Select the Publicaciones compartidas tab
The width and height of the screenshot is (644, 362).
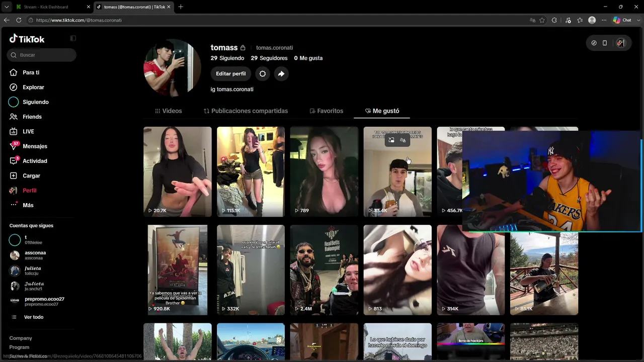click(x=246, y=111)
